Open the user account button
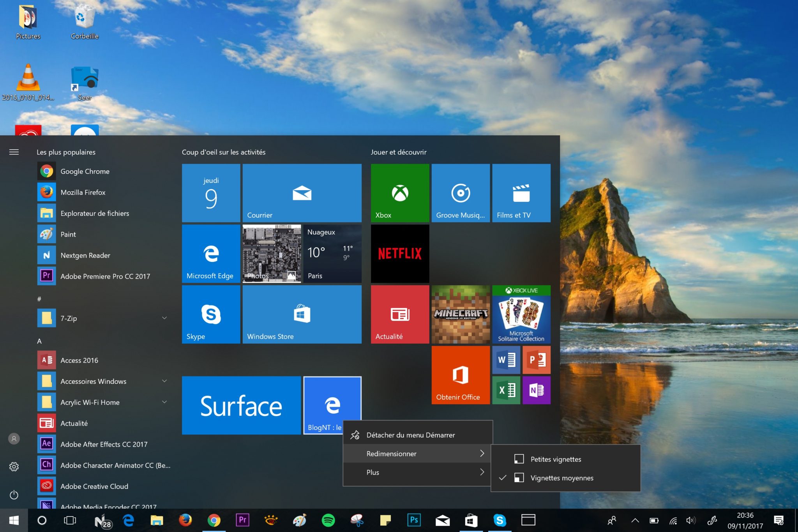The image size is (798, 532). click(x=14, y=439)
